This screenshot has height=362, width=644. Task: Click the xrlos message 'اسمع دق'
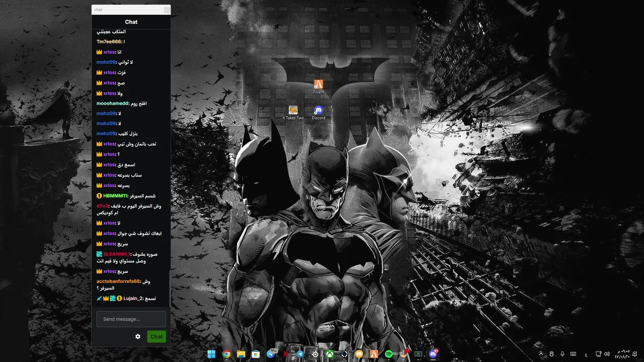126,165
